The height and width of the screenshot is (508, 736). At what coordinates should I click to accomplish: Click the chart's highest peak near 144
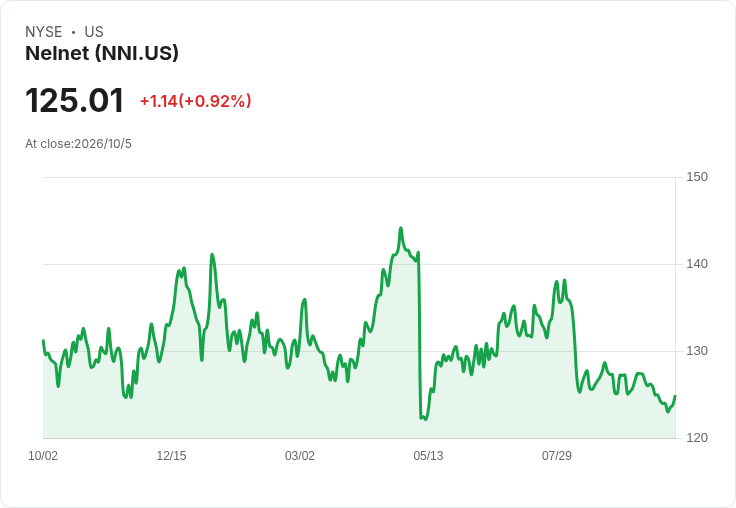point(401,228)
